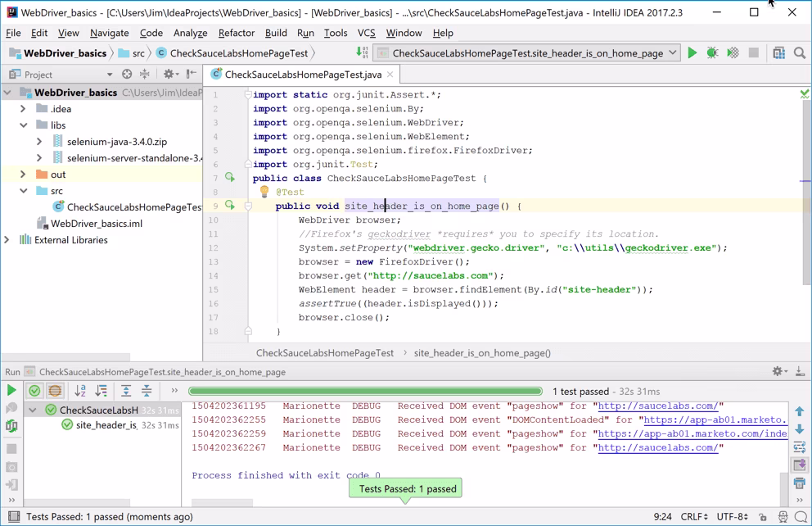The height and width of the screenshot is (526, 812).
Task: Click CRLF line separator in status bar
Action: pos(694,517)
